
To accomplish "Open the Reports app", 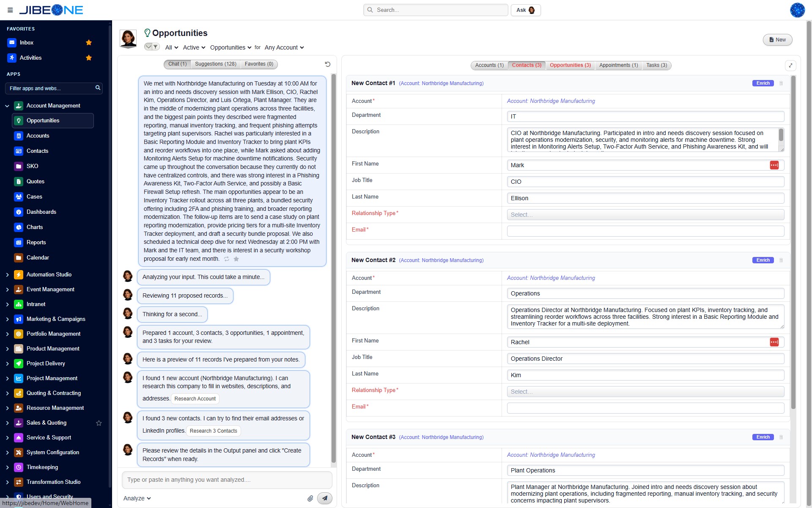I will [36, 243].
